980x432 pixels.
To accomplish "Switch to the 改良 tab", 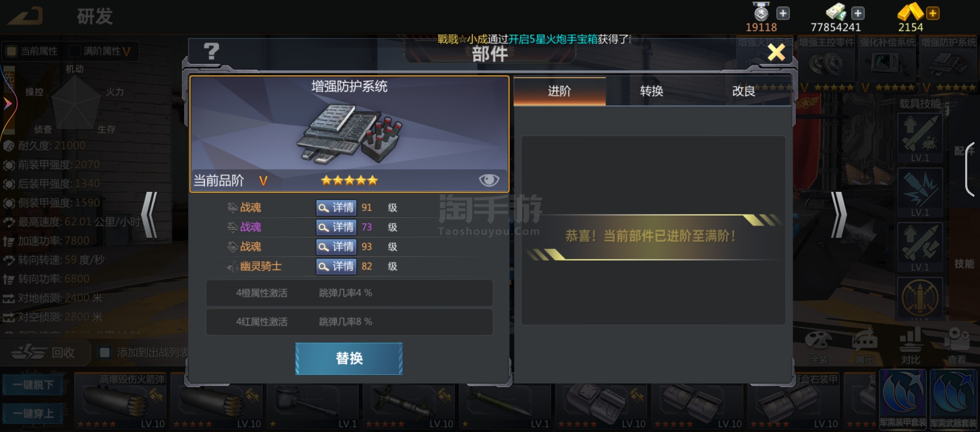I will (744, 91).
